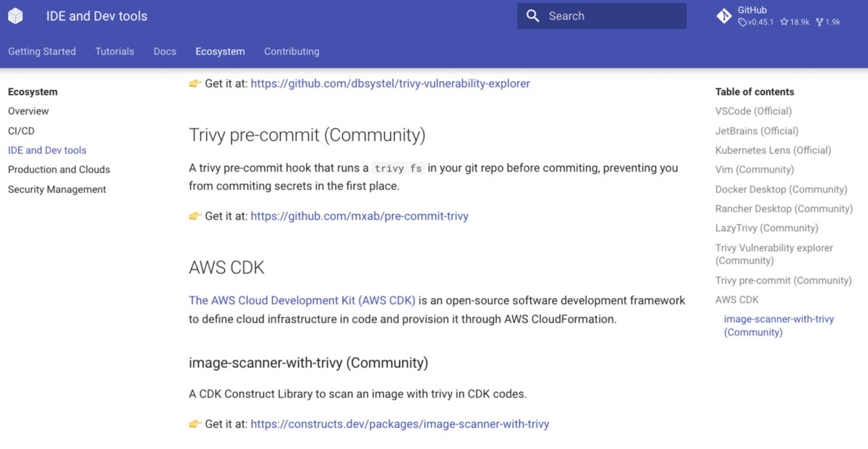Focus the Search input field
This screenshot has width=868, height=449.
[x=602, y=16]
